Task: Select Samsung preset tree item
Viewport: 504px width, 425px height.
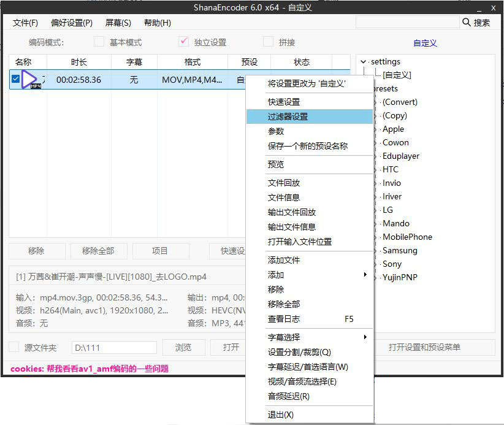Action: click(x=400, y=250)
